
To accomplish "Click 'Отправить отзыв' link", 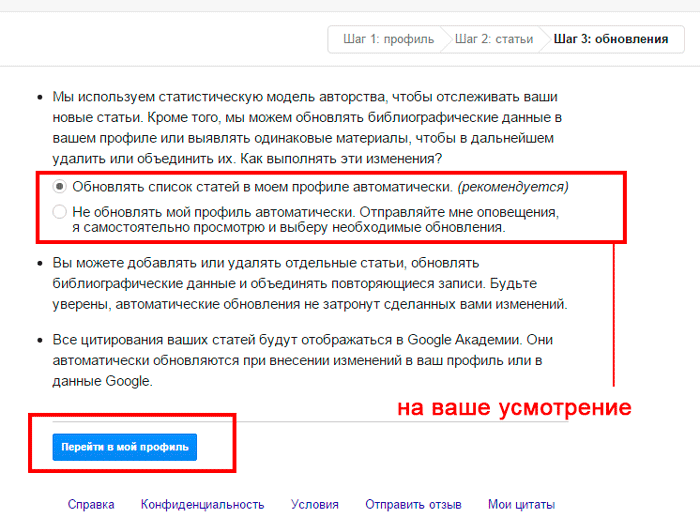I will pyautogui.click(x=413, y=505).
